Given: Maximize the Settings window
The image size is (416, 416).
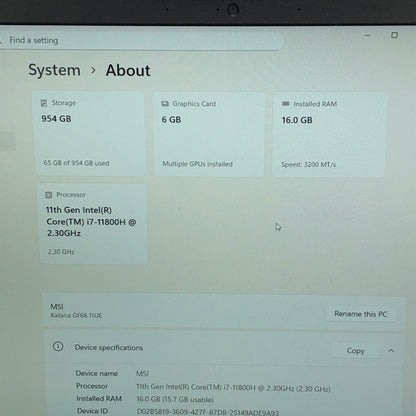Looking at the screenshot, I should click(394, 35).
